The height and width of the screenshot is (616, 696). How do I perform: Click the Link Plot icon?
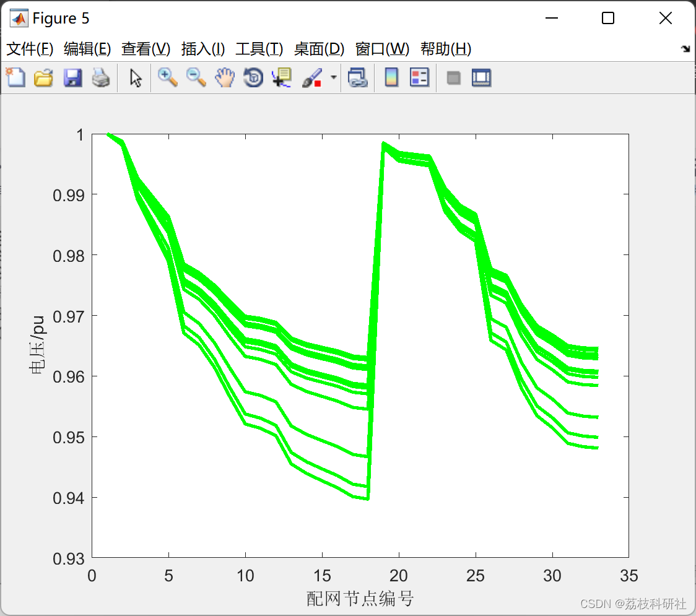(359, 77)
